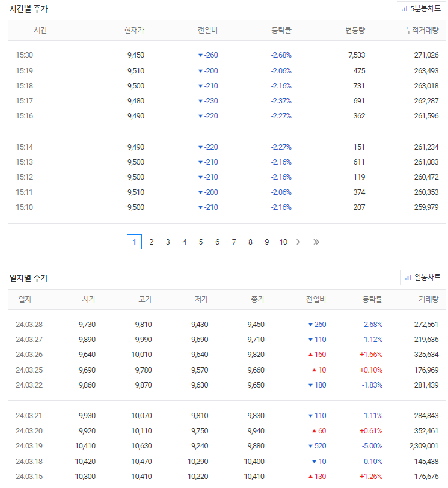Click the 7,533 volume change value

click(357, 55)
